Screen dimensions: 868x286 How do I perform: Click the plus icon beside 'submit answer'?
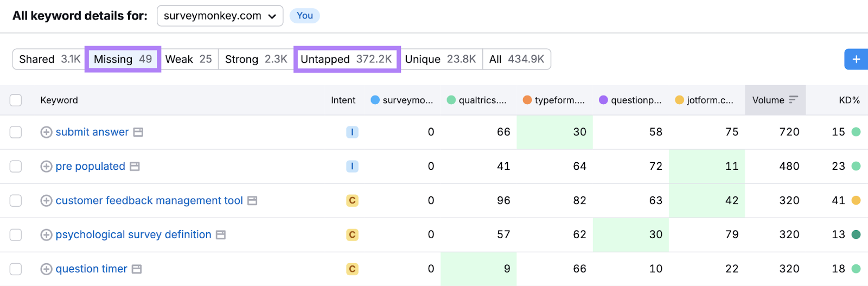47,132
